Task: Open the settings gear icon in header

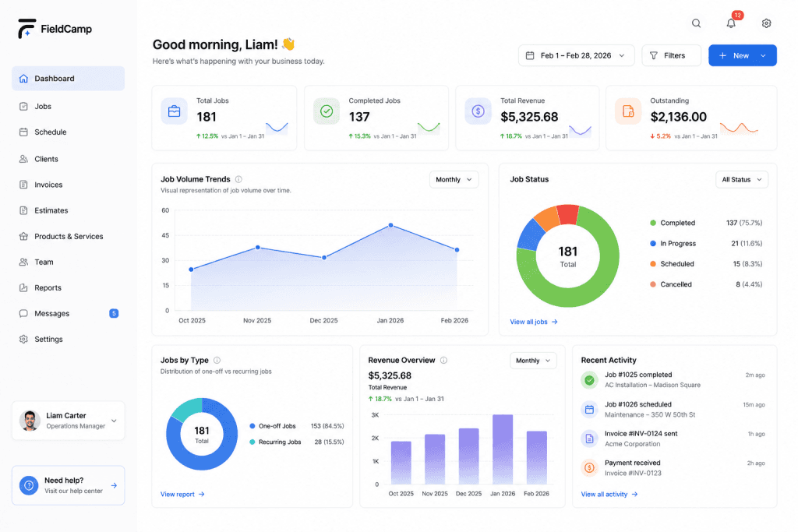Action: tap(766, 23)
